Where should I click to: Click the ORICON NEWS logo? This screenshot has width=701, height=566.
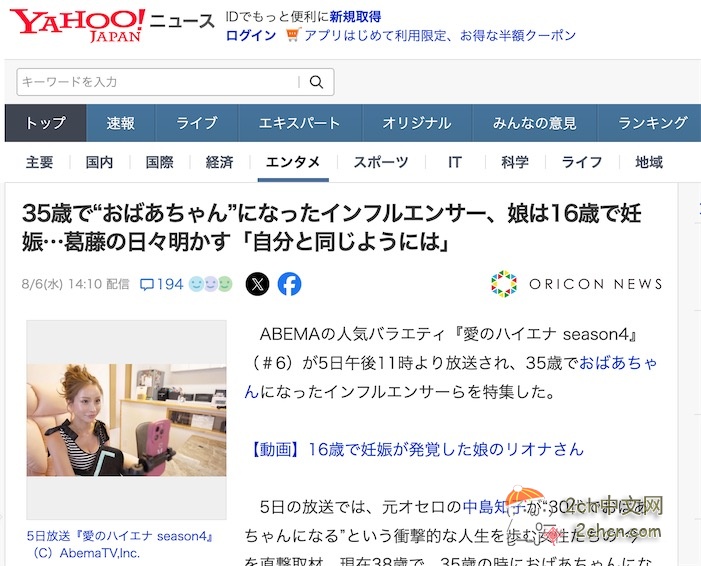[576, 284]
